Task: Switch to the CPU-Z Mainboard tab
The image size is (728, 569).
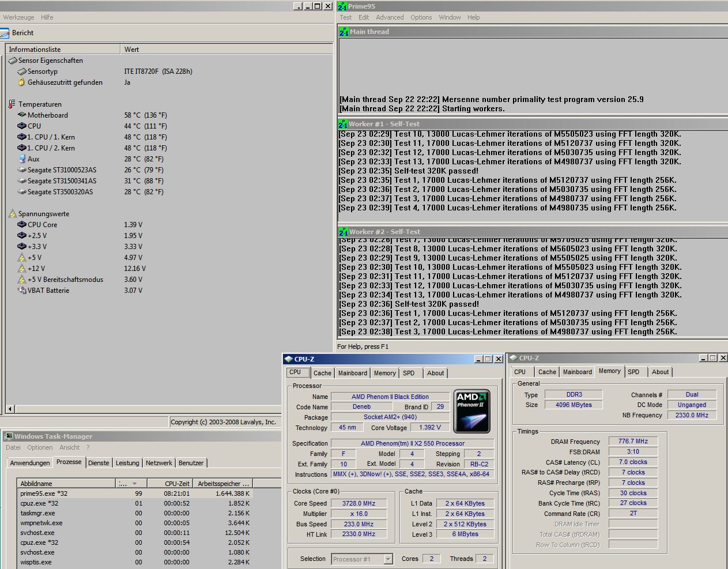Action: [352, 373]
